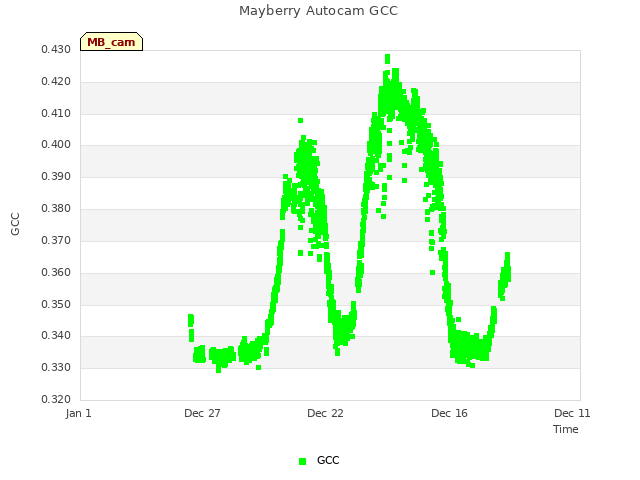Viewport: 640px width, 480px height.
Task: Click the MB_cam label tab
Action: (x=111, y=42)
